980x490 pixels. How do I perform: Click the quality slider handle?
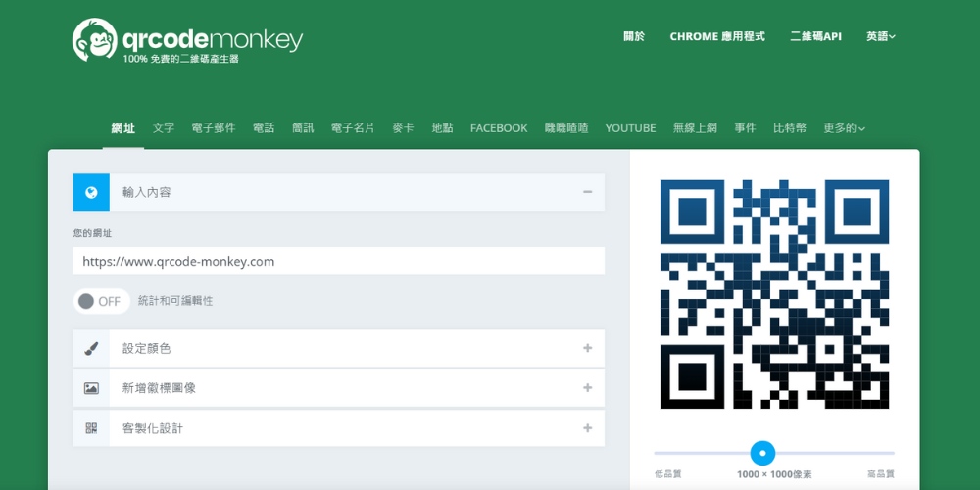tap(762, 453)
